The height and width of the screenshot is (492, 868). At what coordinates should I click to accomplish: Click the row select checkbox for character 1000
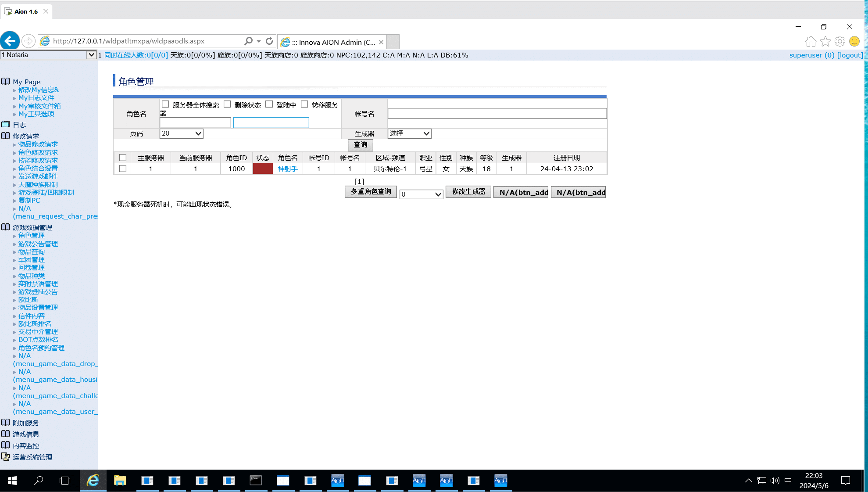tap(122, 169)
